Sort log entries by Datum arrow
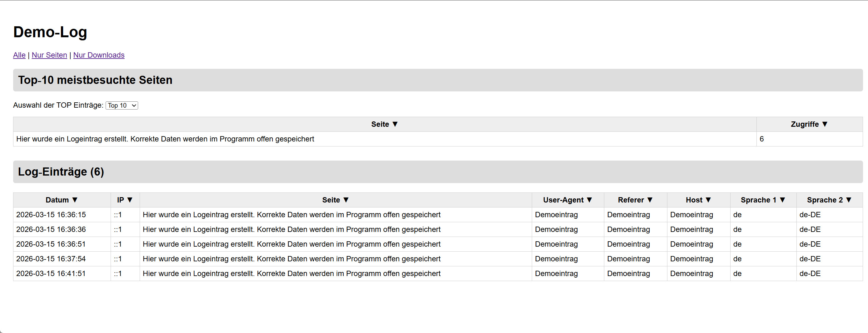Viewport: 868px width, 333px height. click(75, 200)
